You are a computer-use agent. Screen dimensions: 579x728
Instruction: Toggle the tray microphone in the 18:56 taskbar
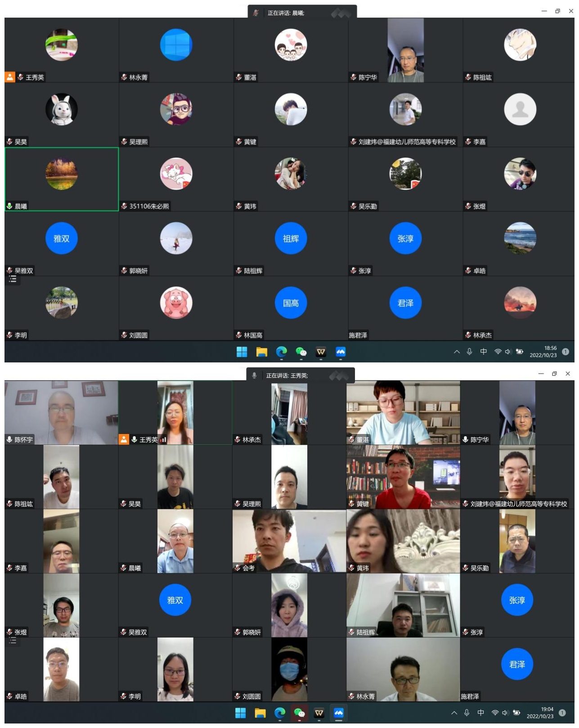[469, 352]
